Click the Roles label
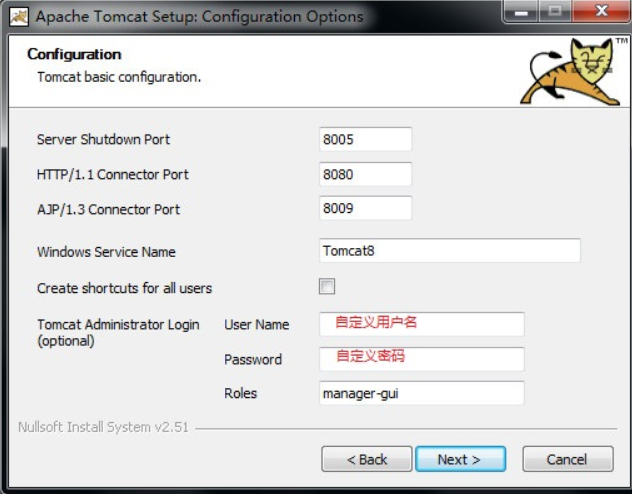 pyautogui.click(x=240, y=393)
